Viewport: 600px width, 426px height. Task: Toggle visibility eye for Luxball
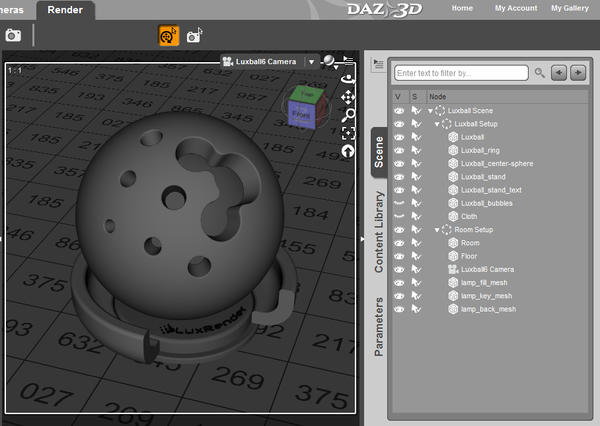pyautogui.click(x=399, y=137)
